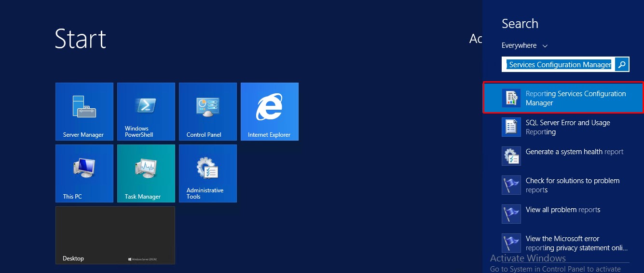Launch Internet Explorer tile
Image resolution: width=644 pixels, height=273 pixels.
click(269, 111)
